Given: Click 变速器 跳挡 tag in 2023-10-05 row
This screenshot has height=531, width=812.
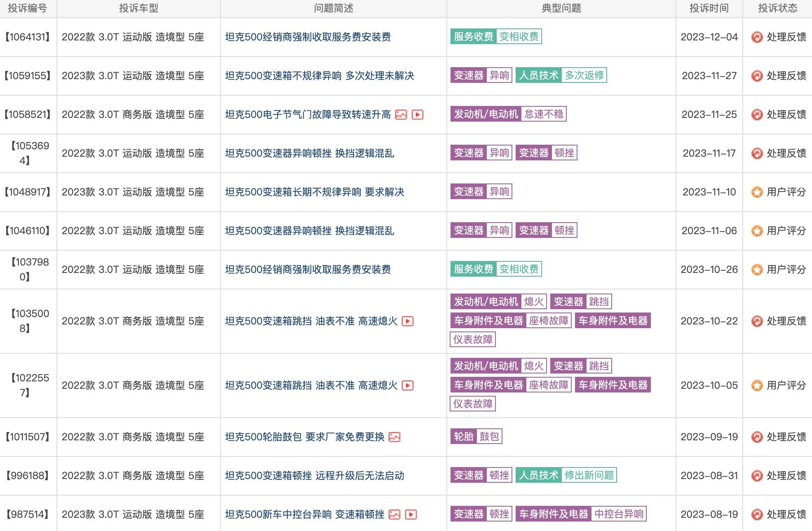Looking at the screenshot, I should [x=581, y=366].
